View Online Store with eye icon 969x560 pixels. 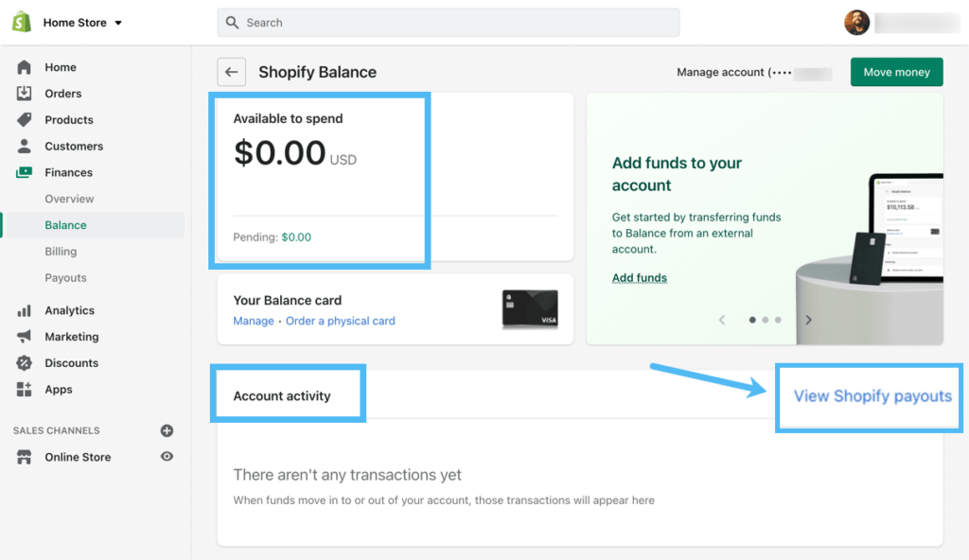167,457
